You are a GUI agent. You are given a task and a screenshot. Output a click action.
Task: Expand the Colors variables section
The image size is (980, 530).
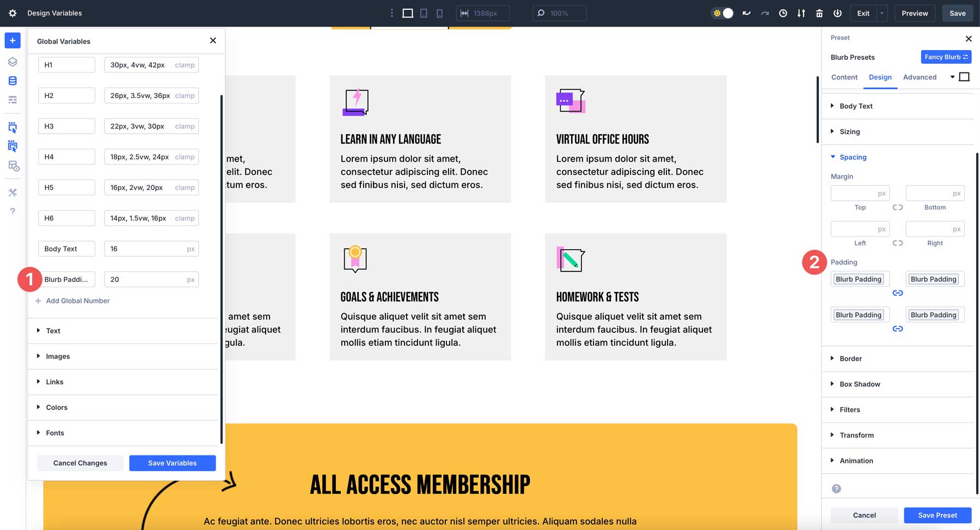pos(123,408)
